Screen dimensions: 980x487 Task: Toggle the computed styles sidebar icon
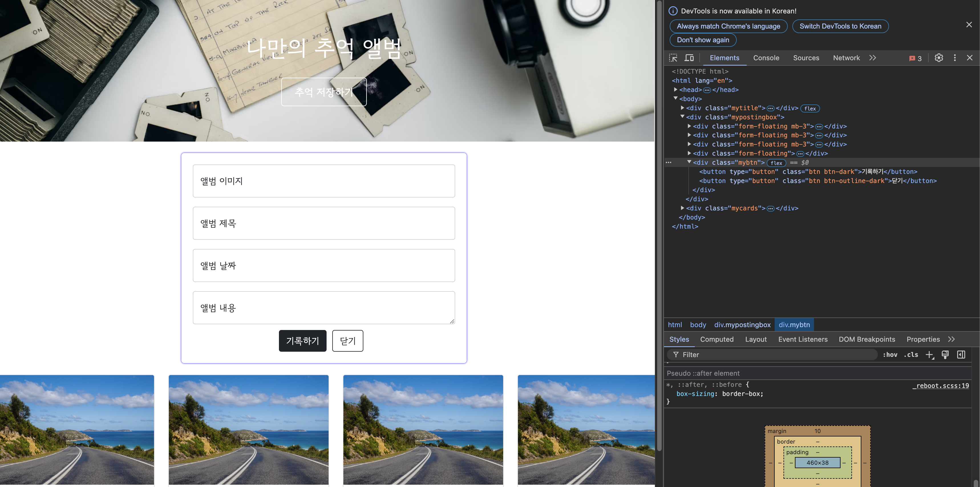tap(961, 355)
